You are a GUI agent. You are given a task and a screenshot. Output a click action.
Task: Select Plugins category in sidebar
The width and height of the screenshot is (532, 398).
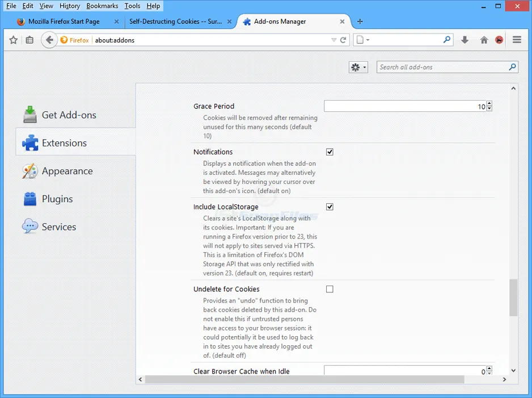click(75, 199)
